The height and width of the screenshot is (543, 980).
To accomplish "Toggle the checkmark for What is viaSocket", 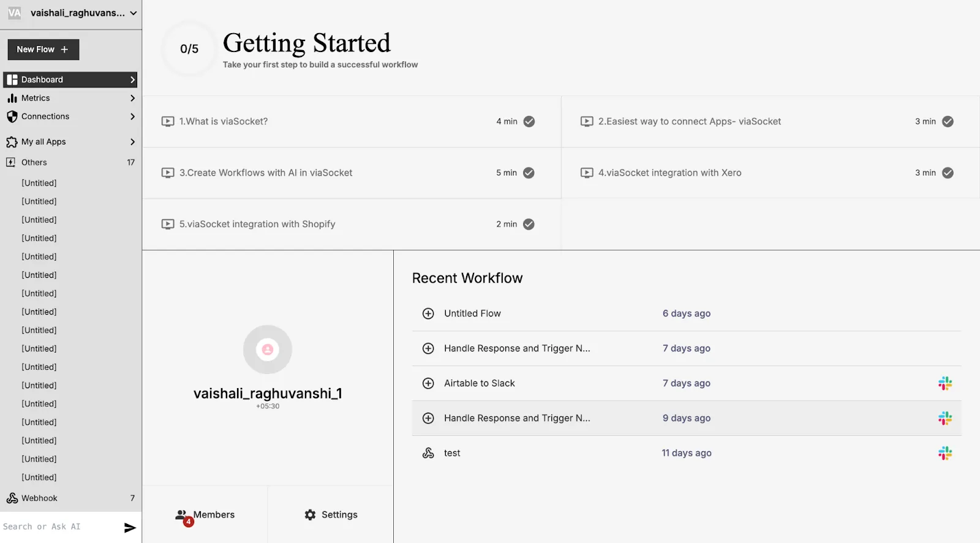I will (529, 121).
